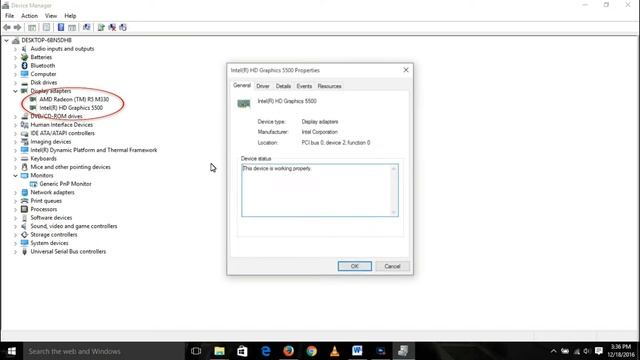Click the Keyboards category icon
This screenshot has width=640, height=360.
24,158
